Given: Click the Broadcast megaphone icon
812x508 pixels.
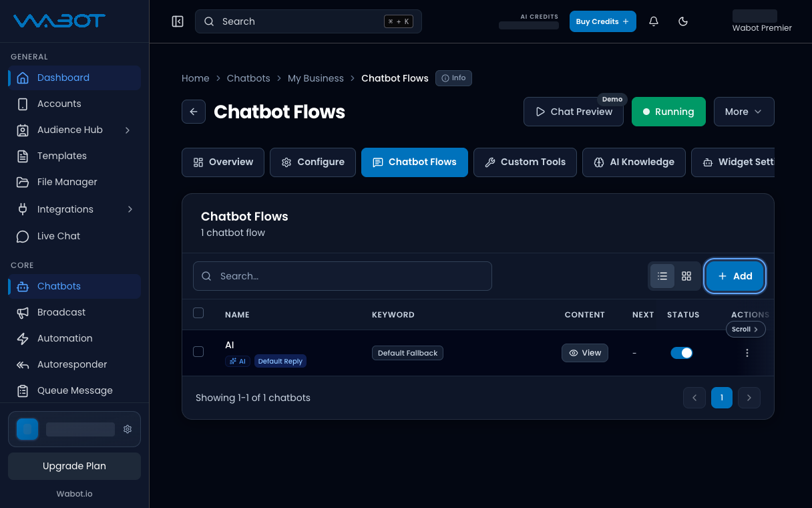Looking at the screenshot, I should (23, 312).
